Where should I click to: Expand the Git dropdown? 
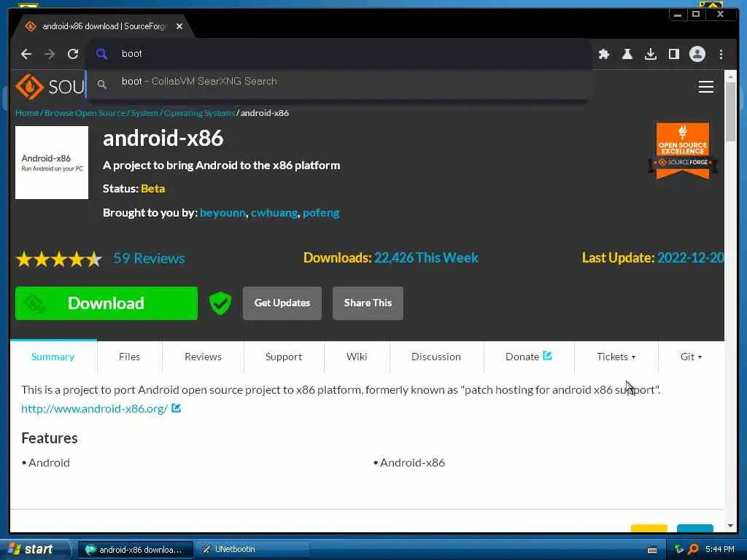[691, 357]
